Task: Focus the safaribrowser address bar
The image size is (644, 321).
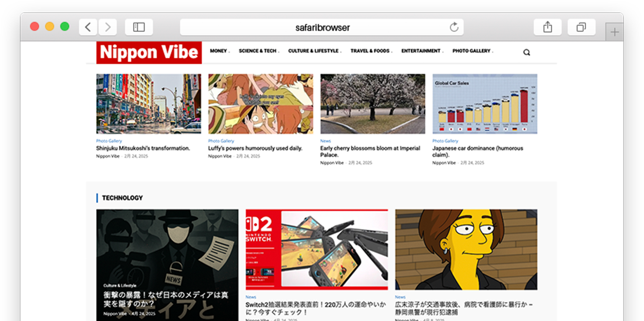Action: (x=322, y=27)
